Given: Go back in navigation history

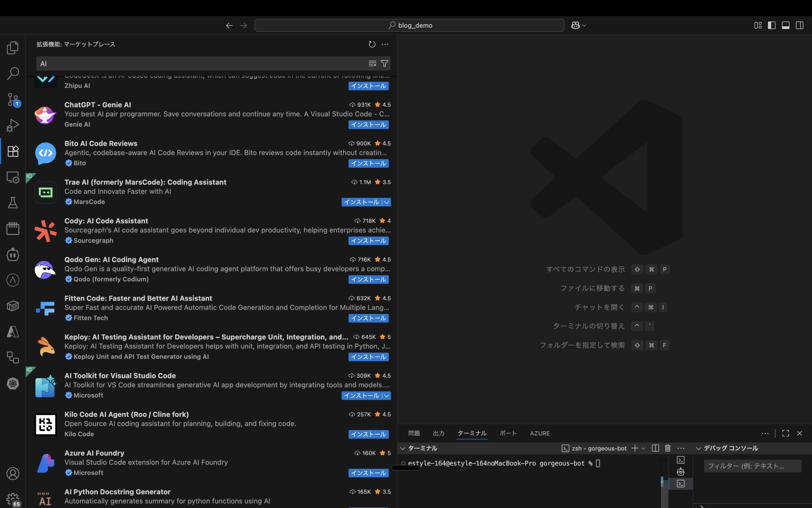Looking at the screenshot, I should coord(229,25).
